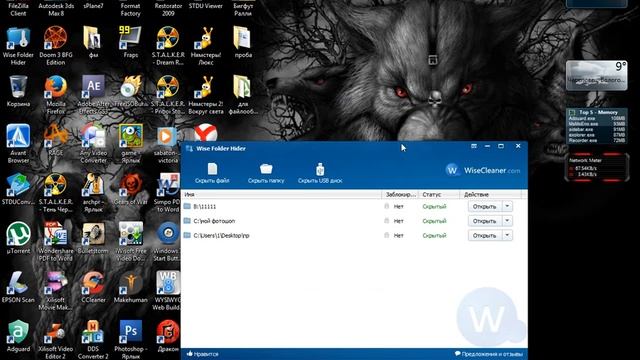
Task: Click the weather gadget showing 9°
Action: [596, 75]
